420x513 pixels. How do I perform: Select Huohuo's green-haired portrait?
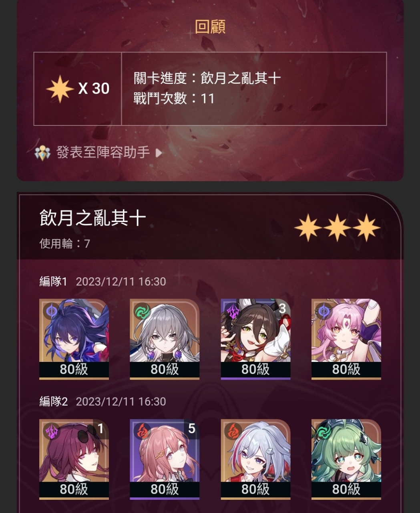[x=346, y=459]
